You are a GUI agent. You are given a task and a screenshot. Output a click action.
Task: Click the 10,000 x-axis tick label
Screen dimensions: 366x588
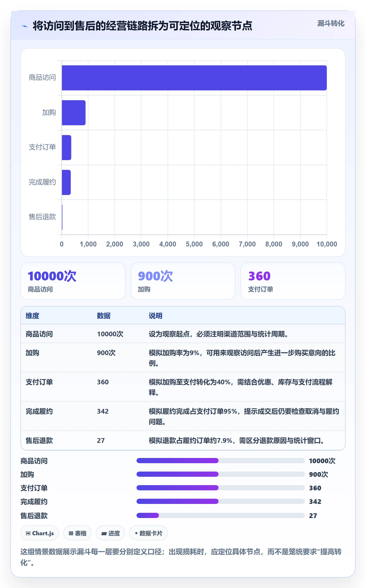pos(327,244)
